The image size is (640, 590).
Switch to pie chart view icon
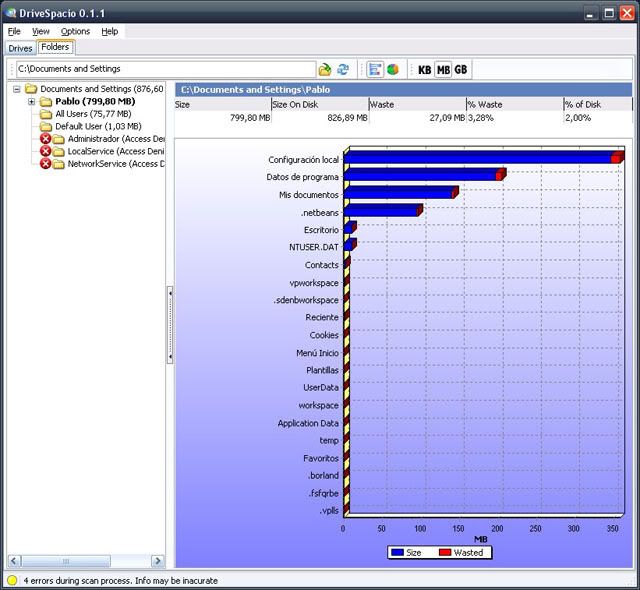[x=393, y=69]
